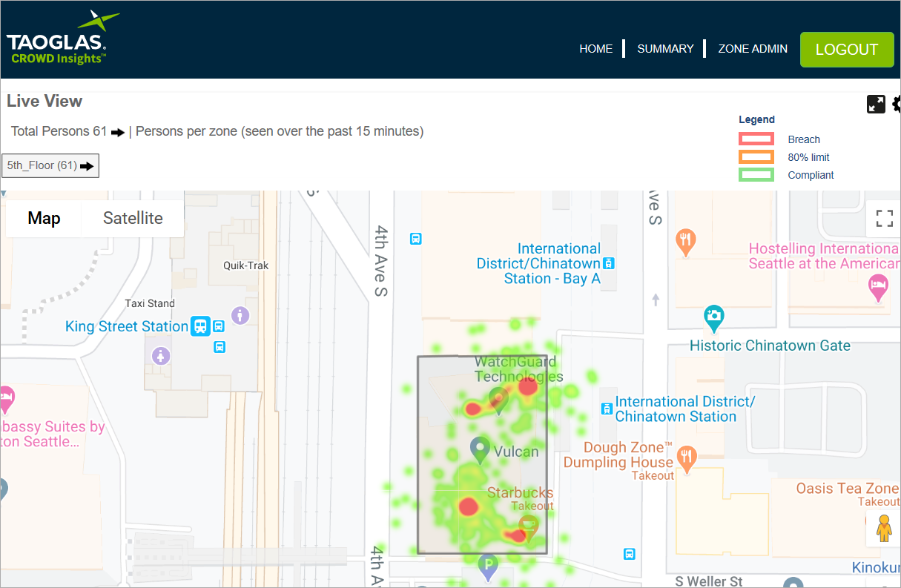Click the Chinatown Station rail icon marker

coord(607,409)
